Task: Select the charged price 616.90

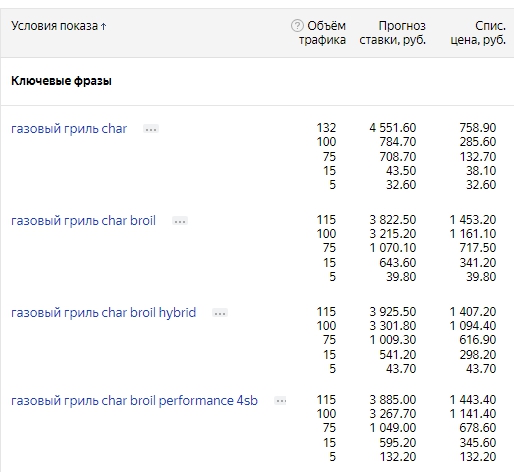Action: point(478,340)
